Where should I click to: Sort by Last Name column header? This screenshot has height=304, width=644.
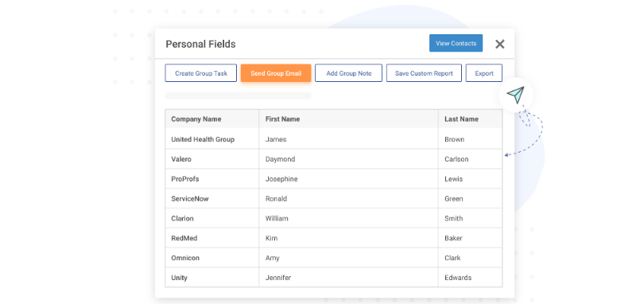point(461,119)
